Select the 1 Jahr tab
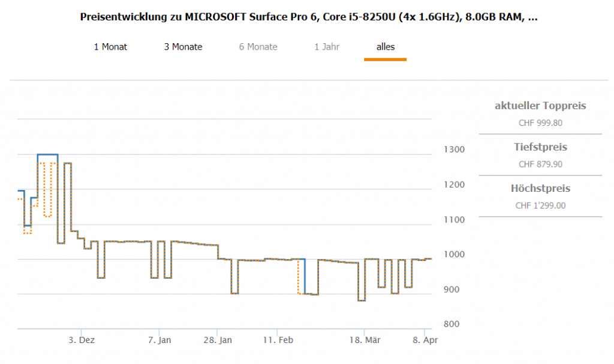This screenshot has width=614, height=364. 327,47
